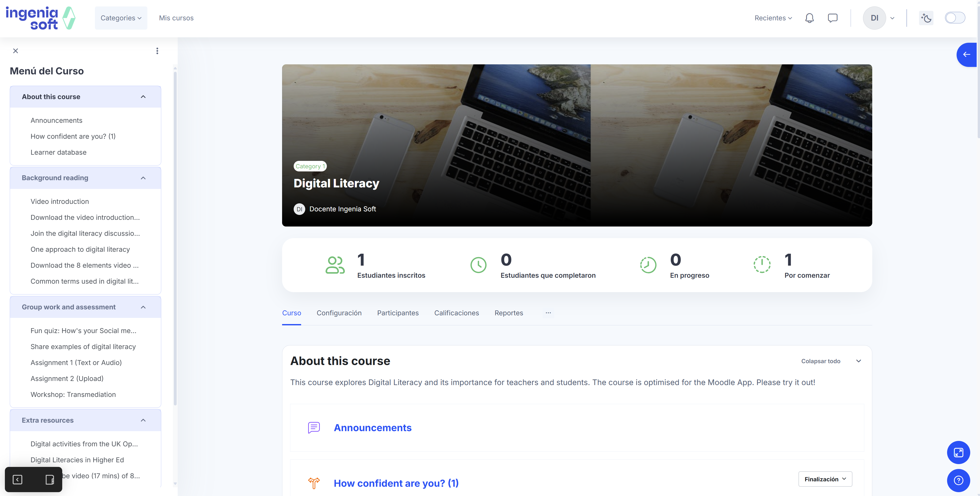Click Docente Ingenia Soft teacher name

click(342, 209)
